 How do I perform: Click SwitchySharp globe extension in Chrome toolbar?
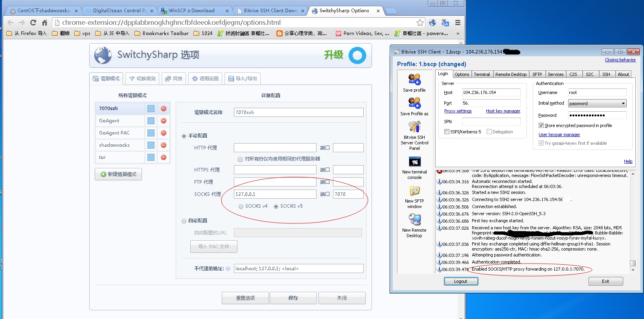(432, 22)
